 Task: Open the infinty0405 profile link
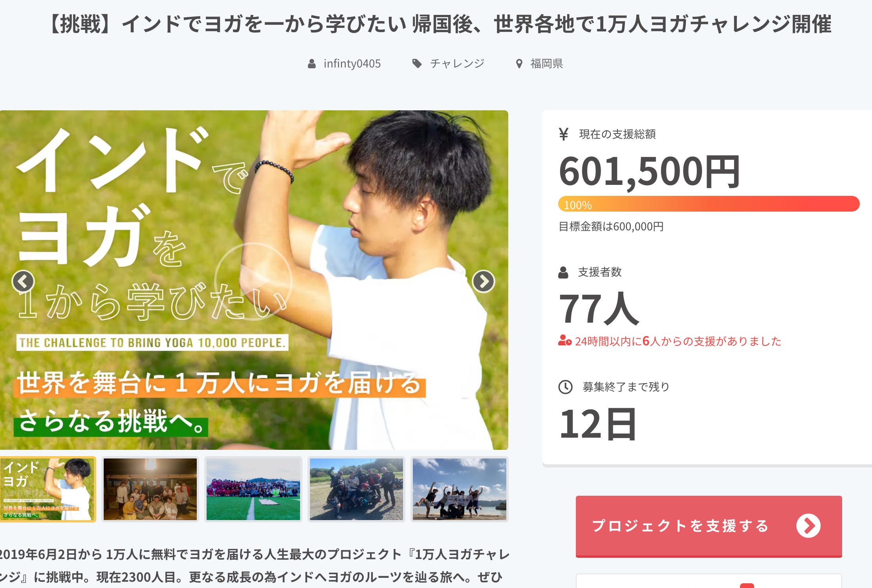(352, 64)
